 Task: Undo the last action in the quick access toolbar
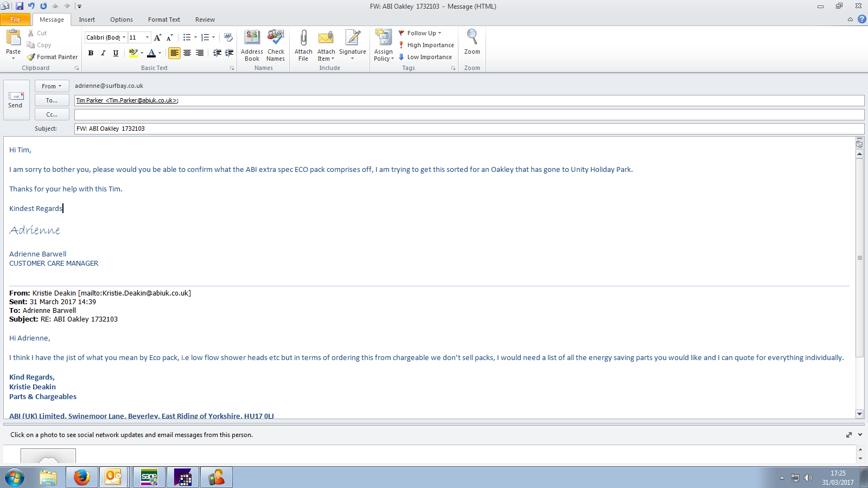point(31,6)
